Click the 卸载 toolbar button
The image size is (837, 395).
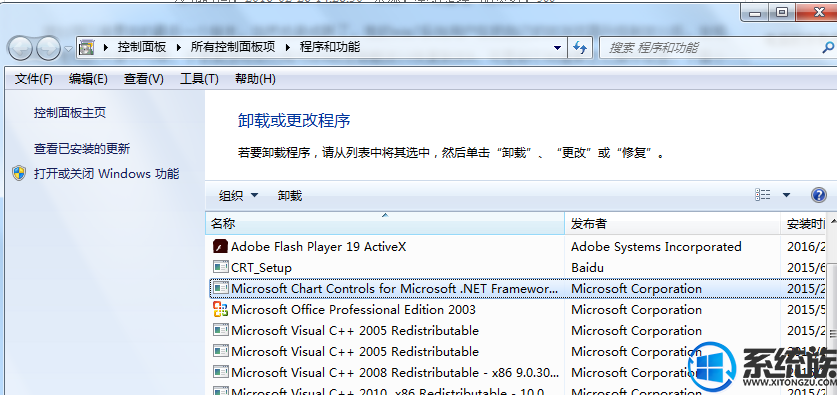[290, 196]
